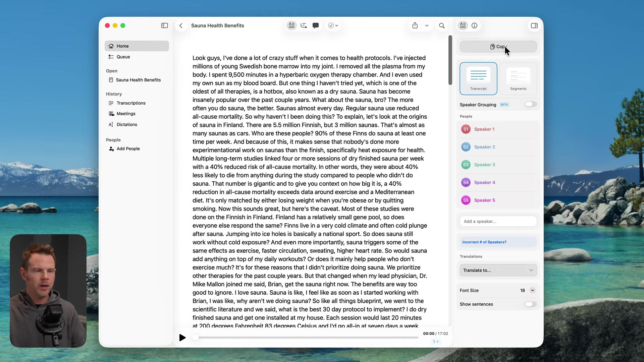
Task: Toggle the left sidebar icon
Action: click(x=164, y=25)
